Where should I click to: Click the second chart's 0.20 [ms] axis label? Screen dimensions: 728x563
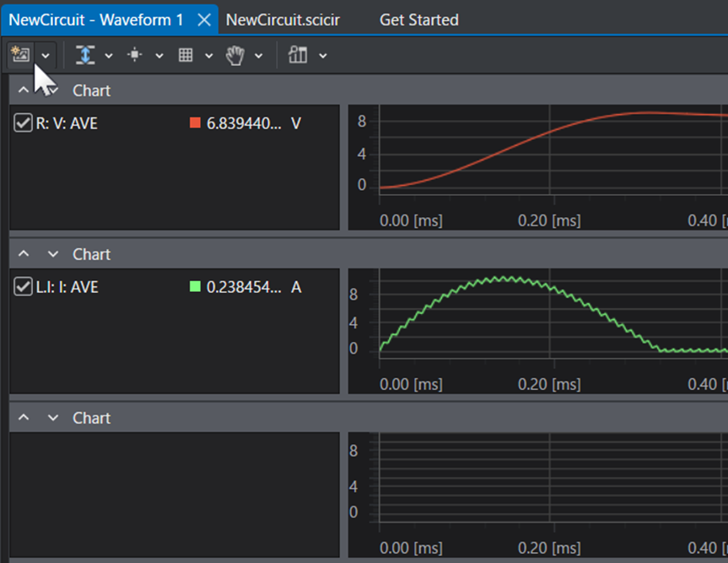click(x=549, y=384)
